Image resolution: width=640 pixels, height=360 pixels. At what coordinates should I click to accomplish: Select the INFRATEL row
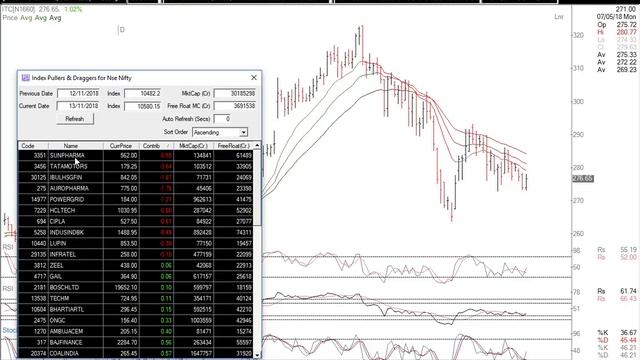(x=136, y=255)
